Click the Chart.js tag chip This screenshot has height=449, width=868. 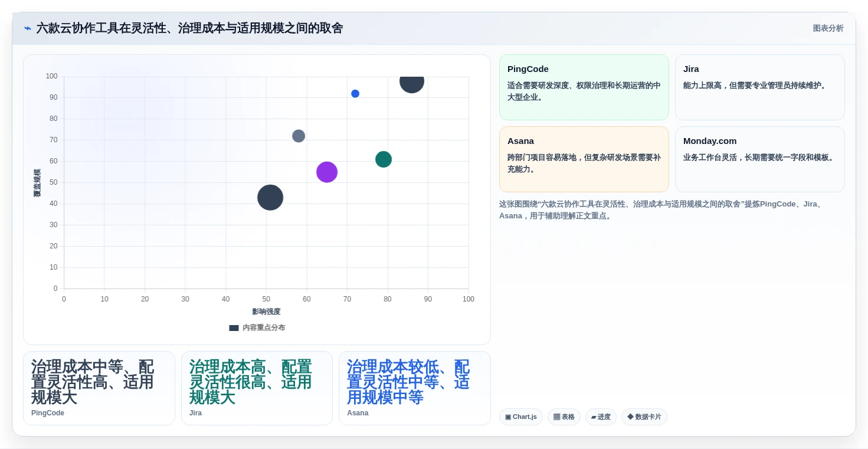(x=521, y=417)
